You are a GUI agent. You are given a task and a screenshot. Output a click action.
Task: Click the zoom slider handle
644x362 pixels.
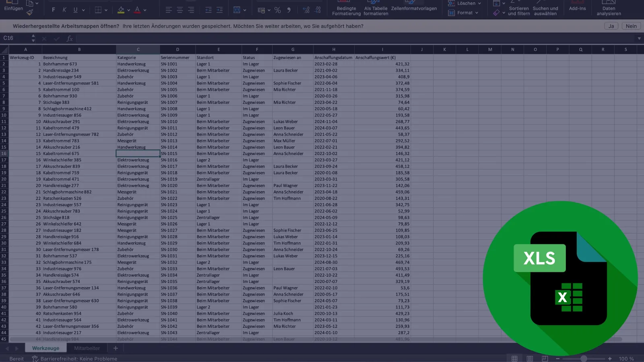(x=584, y=359)
